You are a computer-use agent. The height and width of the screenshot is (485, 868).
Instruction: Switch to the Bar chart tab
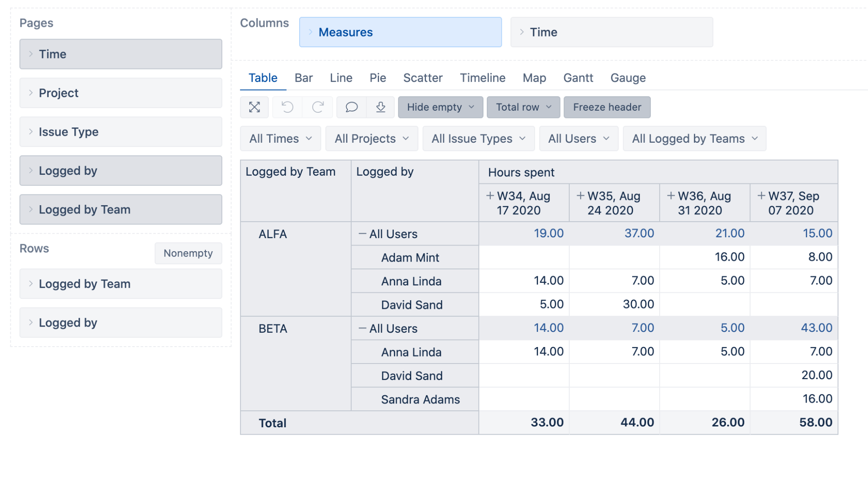pyautogui.click(x=304, y=78)
